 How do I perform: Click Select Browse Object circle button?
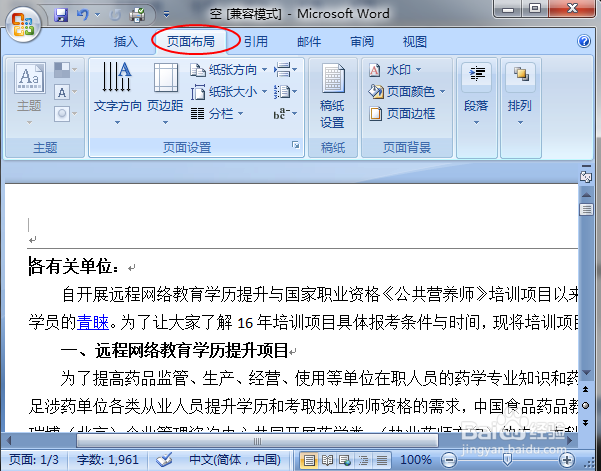586,405
